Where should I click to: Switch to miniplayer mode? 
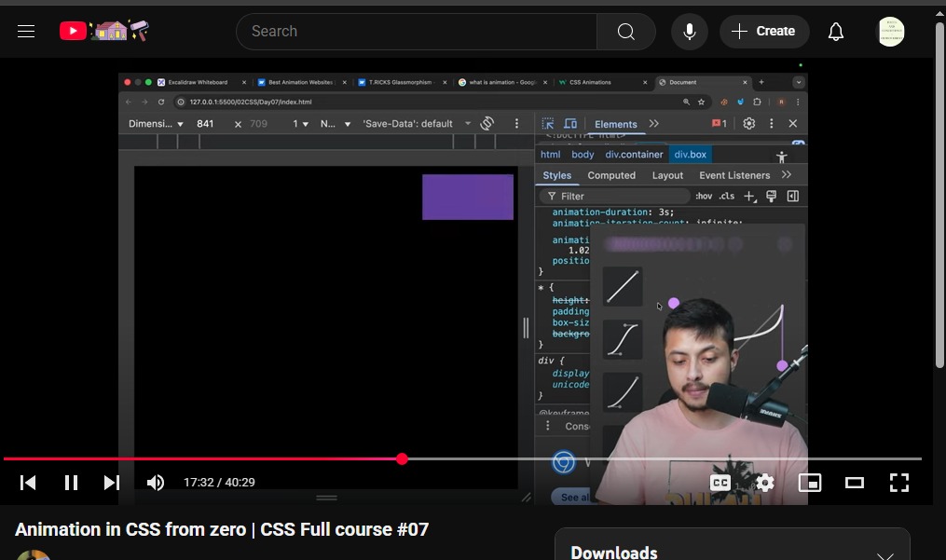click(x=810, y=483)
